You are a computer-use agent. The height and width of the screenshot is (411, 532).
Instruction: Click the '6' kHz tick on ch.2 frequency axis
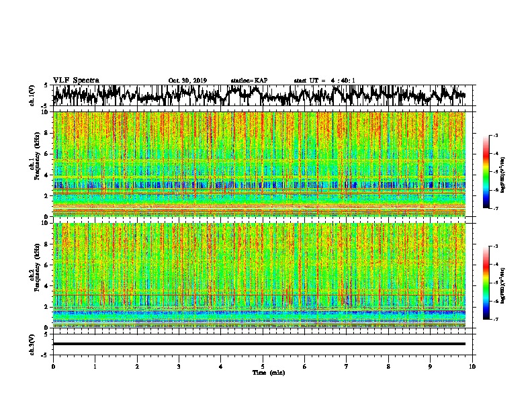(x=48, y=265)
